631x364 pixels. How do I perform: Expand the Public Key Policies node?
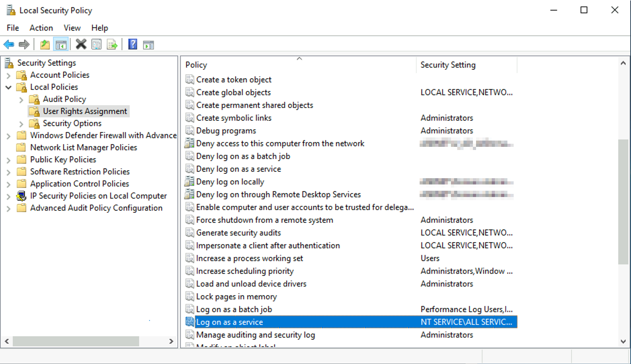[x=9, y=160]
